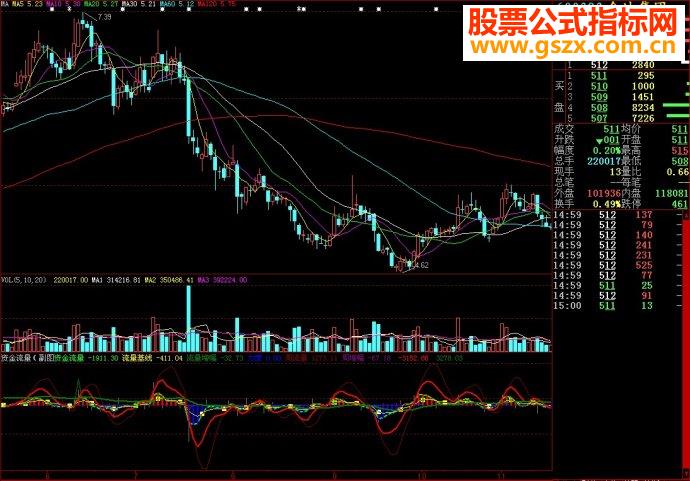Click the 7.39 peak price annotation
The height and width of the screenshot is (481, 690).
tap(104, 17)
